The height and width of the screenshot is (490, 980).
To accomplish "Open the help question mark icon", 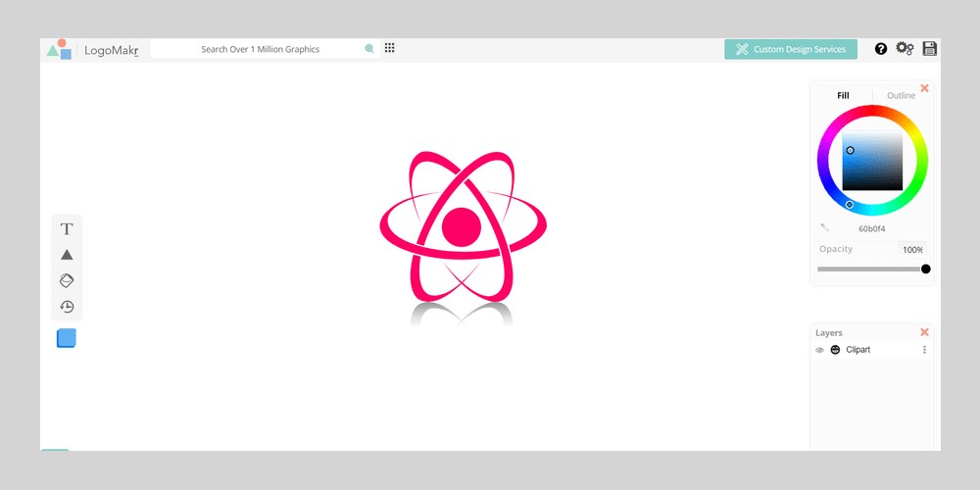I will pos(881,49).
